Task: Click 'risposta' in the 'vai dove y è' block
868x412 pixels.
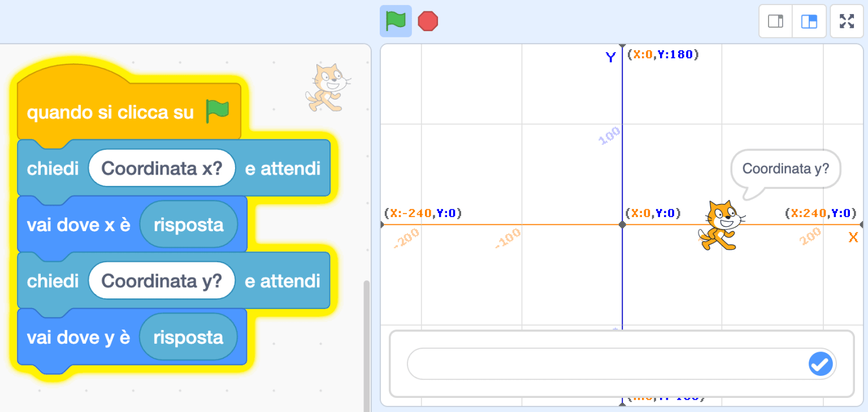Action: (x=189, y=337)
